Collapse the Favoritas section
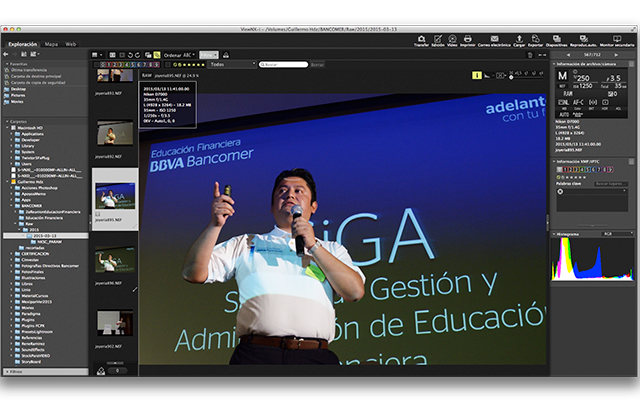This screenshot has width=640, height=414. tap(7, 64)
